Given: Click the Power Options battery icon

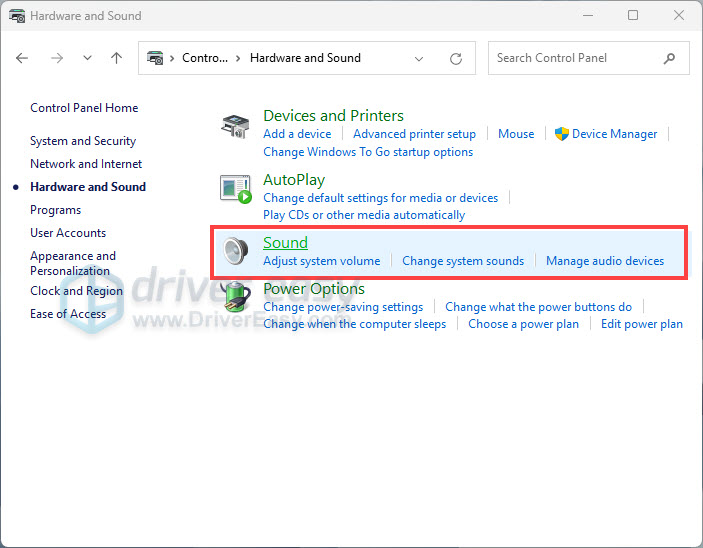Looking at the screenshot, I should 236,296.
